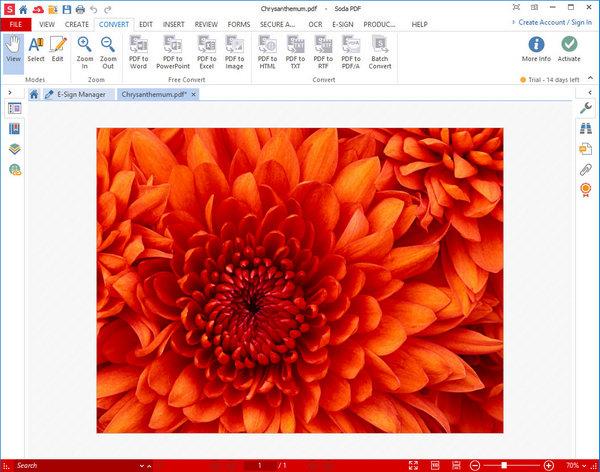This screenshot has width=600, height=472.
Task: Click the current page number field
Action: pyautogui.click(x=259, y=465)
